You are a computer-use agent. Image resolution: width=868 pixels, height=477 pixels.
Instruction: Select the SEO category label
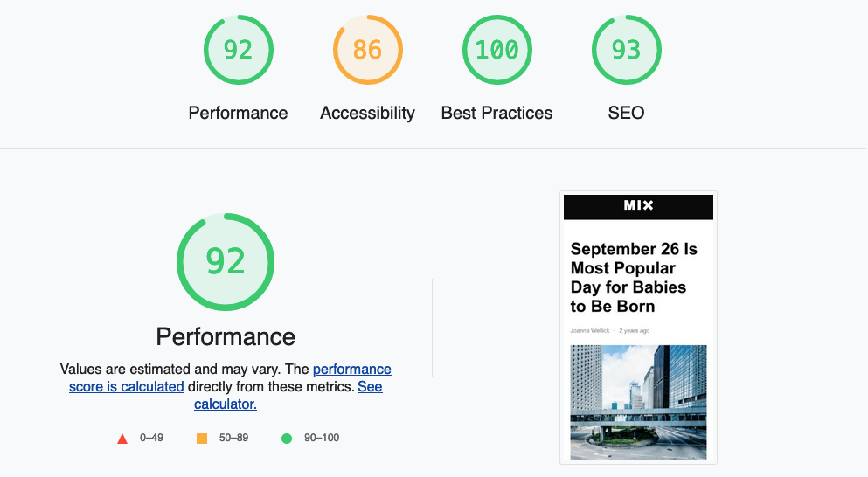pyautogui.click(x=626, y=113)
